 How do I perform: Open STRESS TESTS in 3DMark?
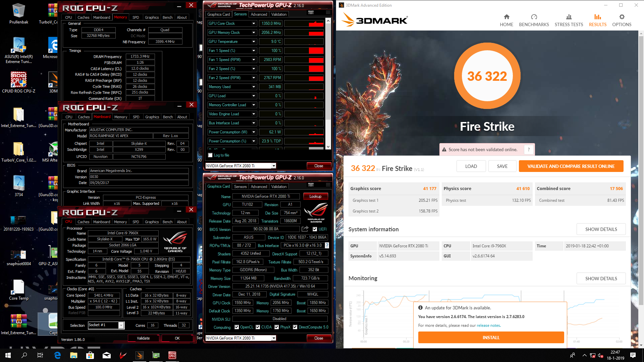[x=569, y=20]
